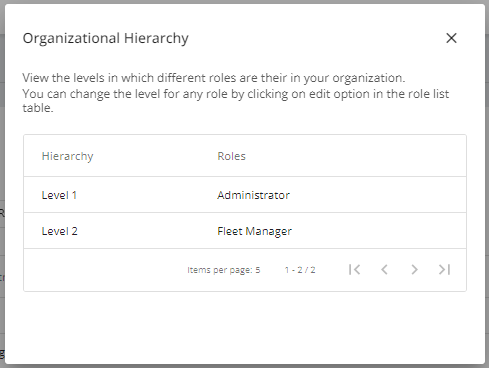Go to previous page of hierarchy table
Screen dimensions: 489x368
[x=384, y=269]
